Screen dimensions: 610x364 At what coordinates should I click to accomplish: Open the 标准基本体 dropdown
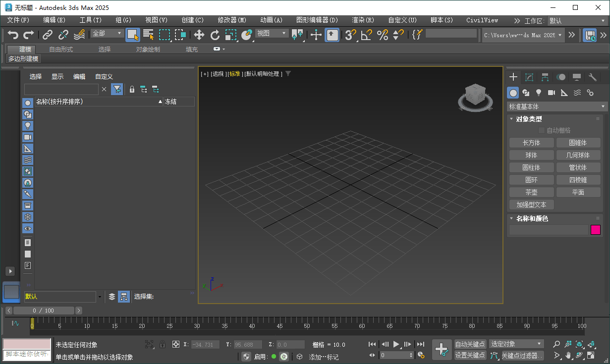(x=555, y=106)
